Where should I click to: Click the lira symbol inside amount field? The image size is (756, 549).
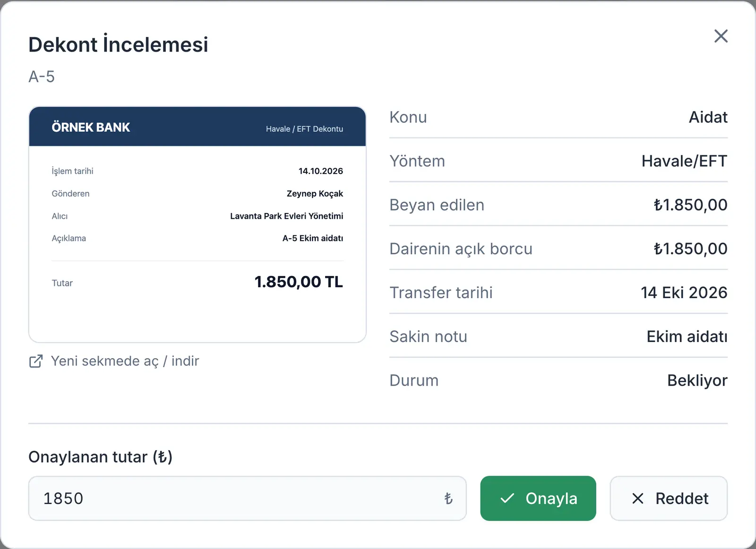pos(448,498)
